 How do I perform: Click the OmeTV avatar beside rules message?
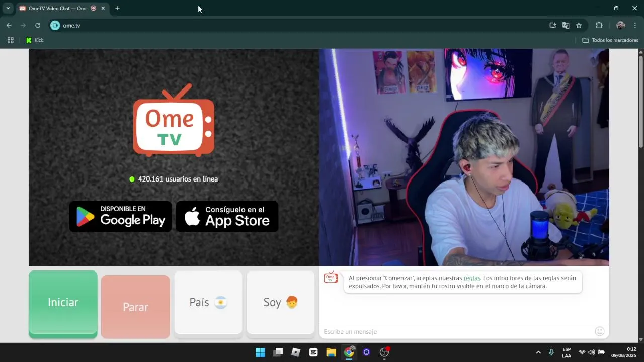point(331,277)
